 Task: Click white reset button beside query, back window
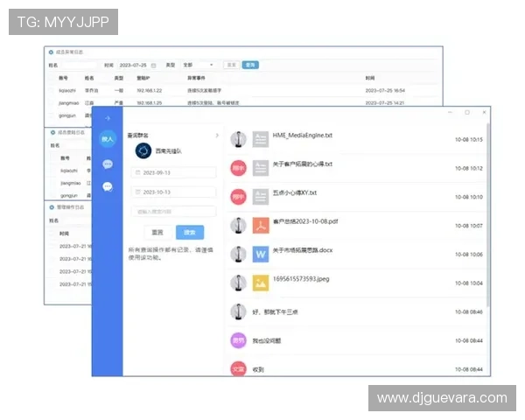click(232, 65)
